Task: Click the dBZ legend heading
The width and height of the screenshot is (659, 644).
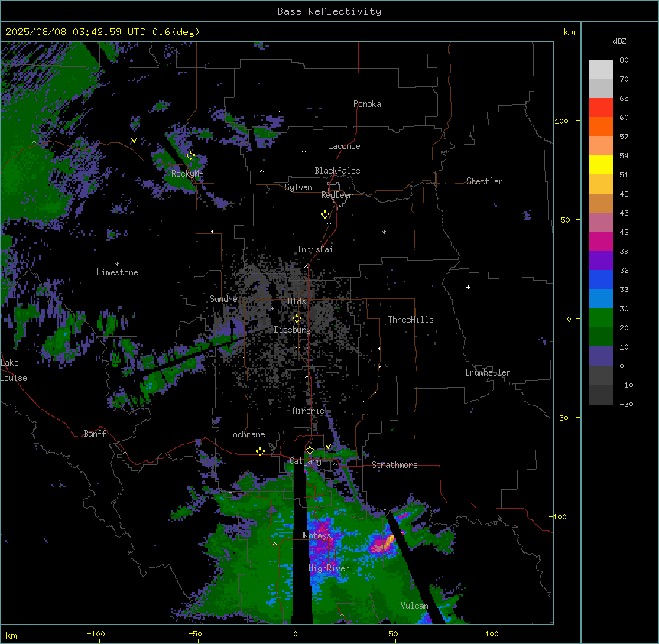Action: pos(619,41)
